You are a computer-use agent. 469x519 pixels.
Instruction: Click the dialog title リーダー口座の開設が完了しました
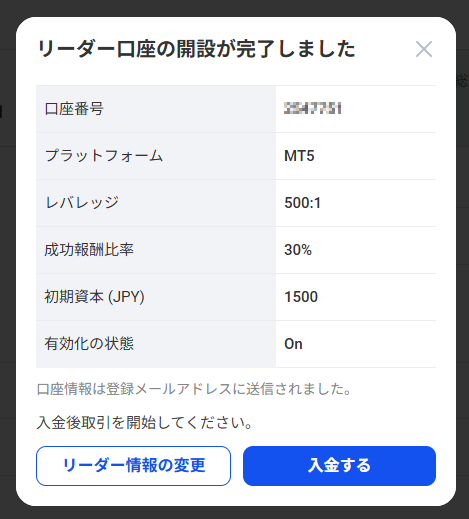(196, 49)
